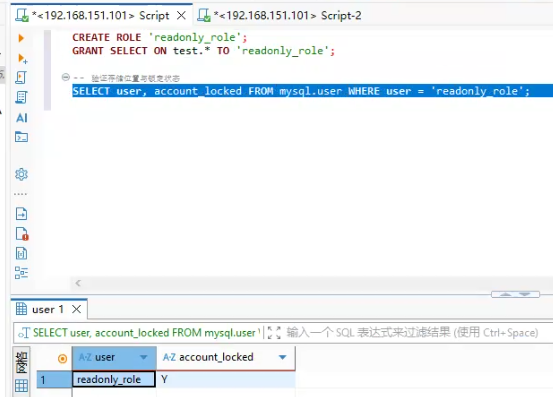Run the SQL script icon

click(x=21, y=77)
